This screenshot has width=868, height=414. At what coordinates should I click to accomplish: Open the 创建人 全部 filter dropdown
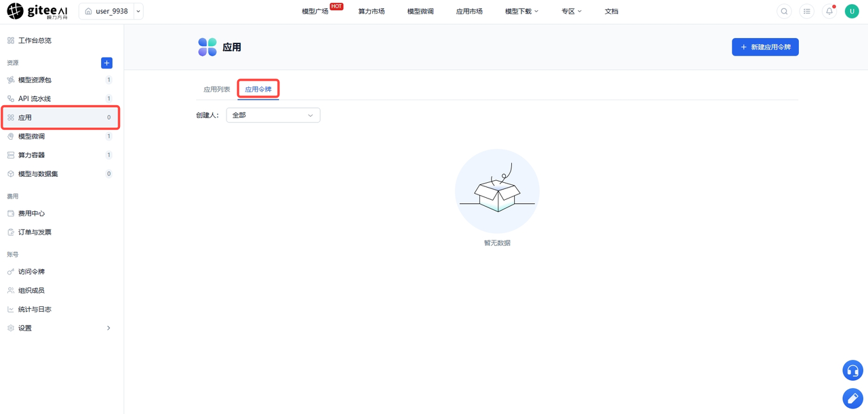click(x=273, y=115)
